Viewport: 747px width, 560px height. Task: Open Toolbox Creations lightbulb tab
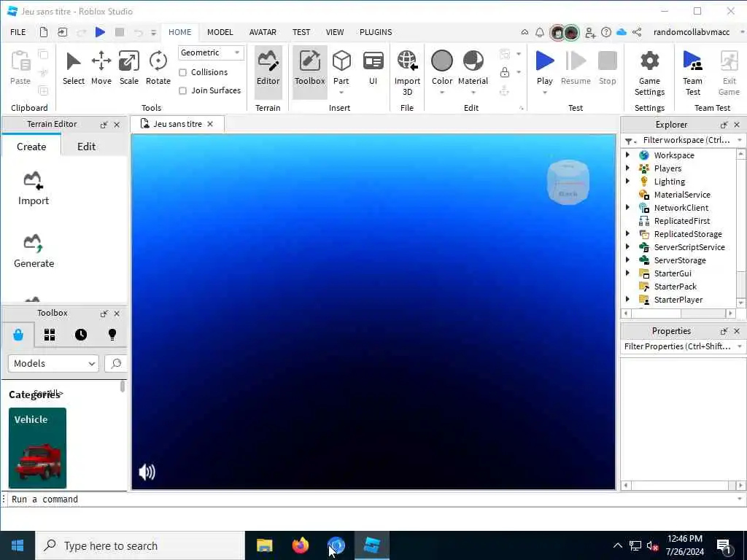112,335
